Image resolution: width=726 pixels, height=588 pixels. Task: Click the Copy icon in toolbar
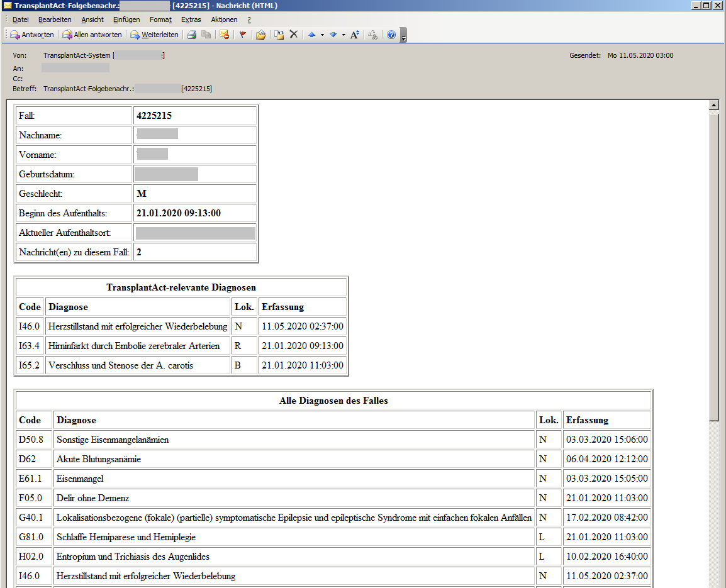pyautogui.click(x=206, y=35)
